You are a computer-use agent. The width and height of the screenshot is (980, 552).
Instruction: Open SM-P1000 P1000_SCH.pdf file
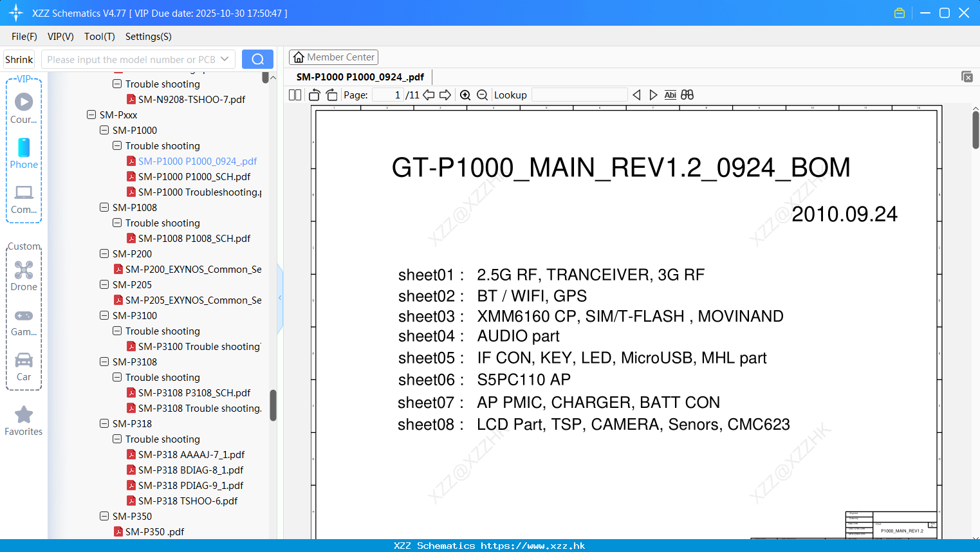coord(194,176)
